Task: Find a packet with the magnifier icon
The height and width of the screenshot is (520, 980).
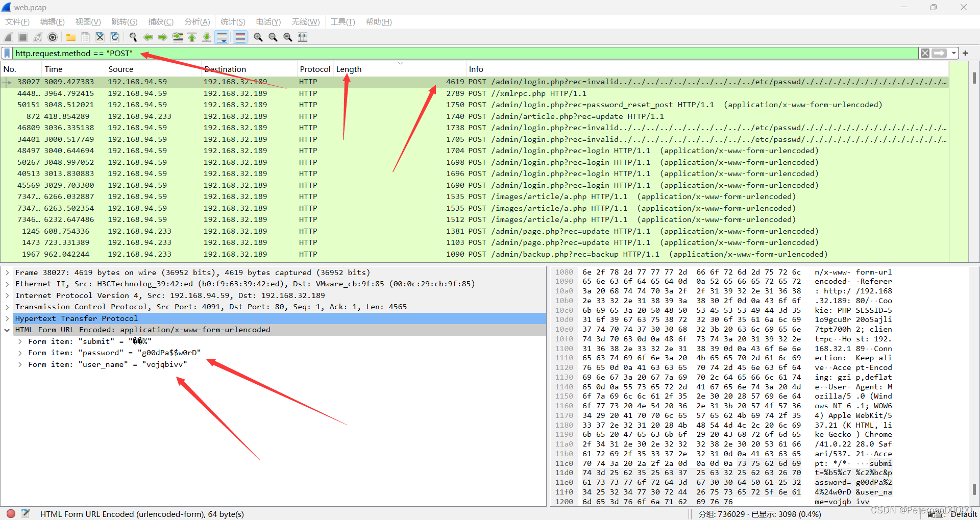Action: pyautogui.click(x=133, y=37)
